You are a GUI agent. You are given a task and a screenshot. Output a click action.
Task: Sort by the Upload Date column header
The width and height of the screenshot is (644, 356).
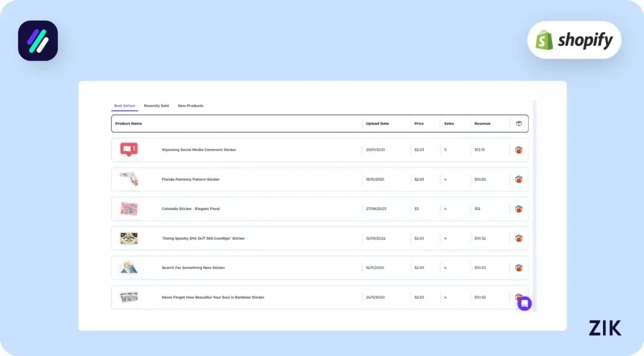tap(377, 123)
